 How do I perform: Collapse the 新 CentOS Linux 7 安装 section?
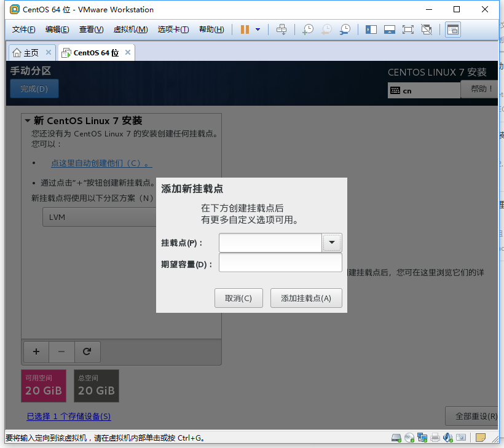[x=28, y=121]
